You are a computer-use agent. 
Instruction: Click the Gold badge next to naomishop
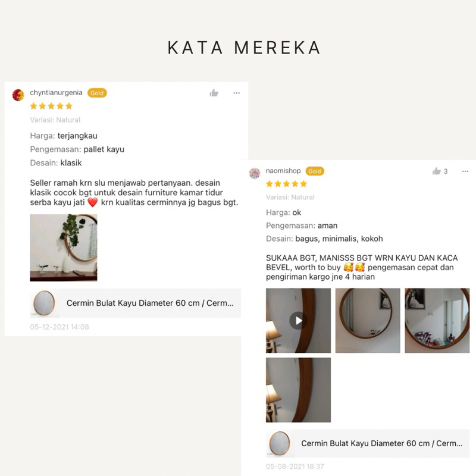pyautogui.click(x=315, y=171)
